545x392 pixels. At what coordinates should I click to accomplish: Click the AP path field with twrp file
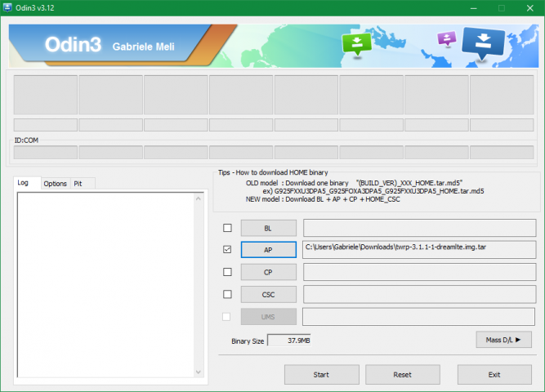(x=419, y=250)
